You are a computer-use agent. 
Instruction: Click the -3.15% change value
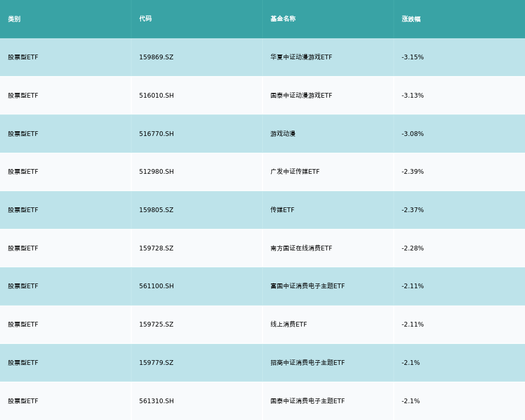pos(413,57)
